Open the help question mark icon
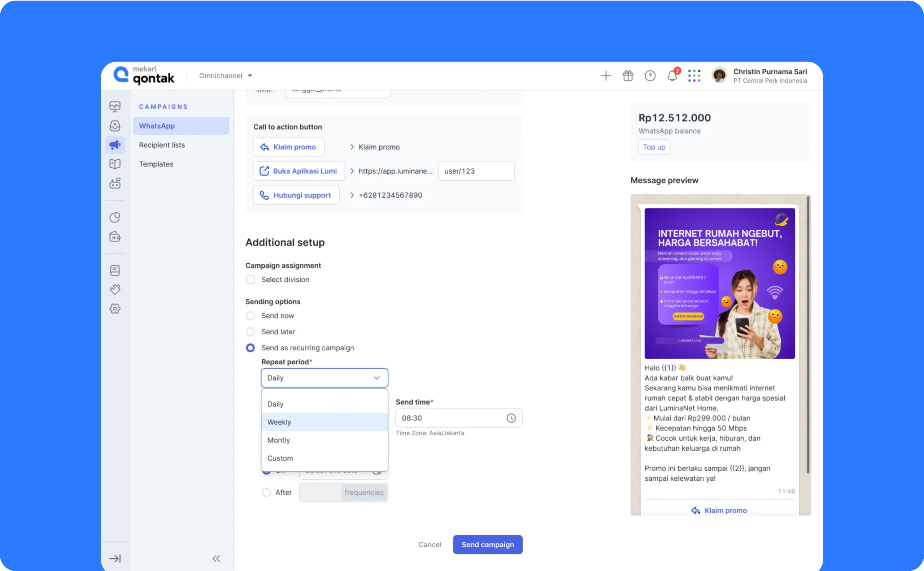Image resolution: width=924 pixels, height=571 pixels. [x=650, y=75]
